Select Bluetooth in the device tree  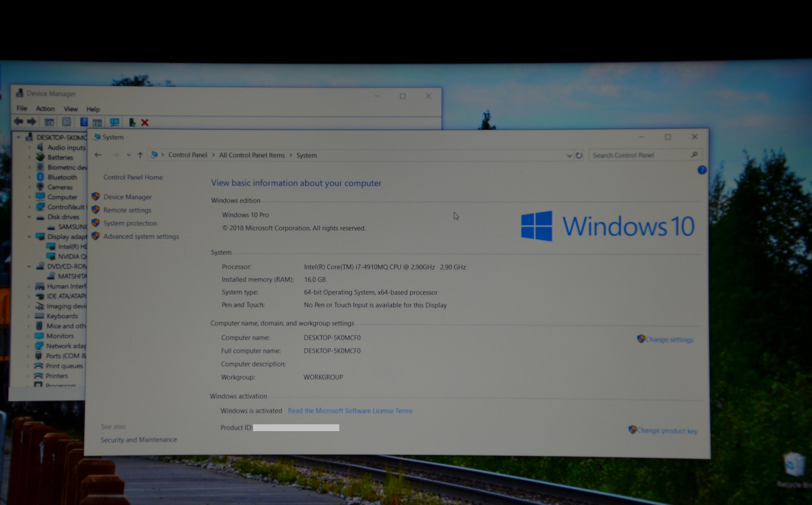[x=62, y=177]
